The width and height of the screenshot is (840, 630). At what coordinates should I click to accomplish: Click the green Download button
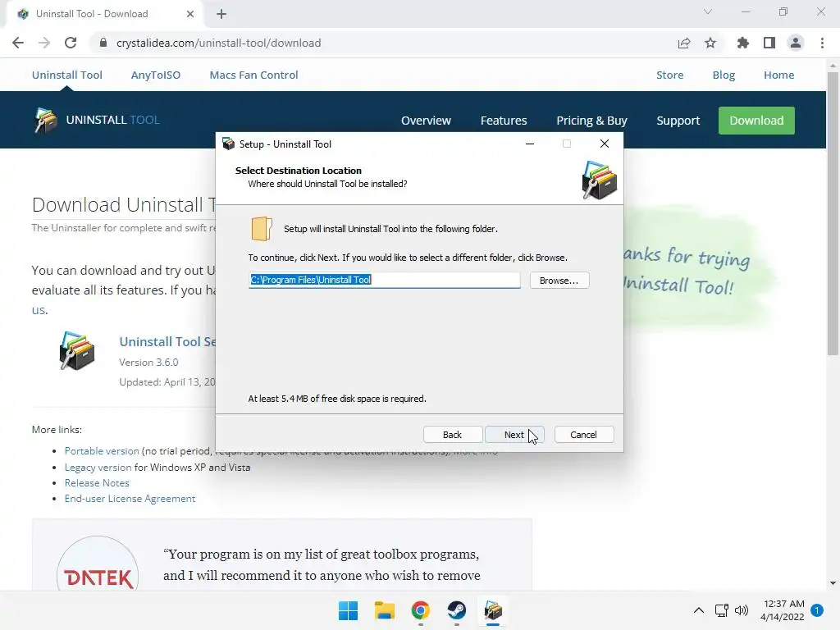pyautogui.click(x=756, y=121)
